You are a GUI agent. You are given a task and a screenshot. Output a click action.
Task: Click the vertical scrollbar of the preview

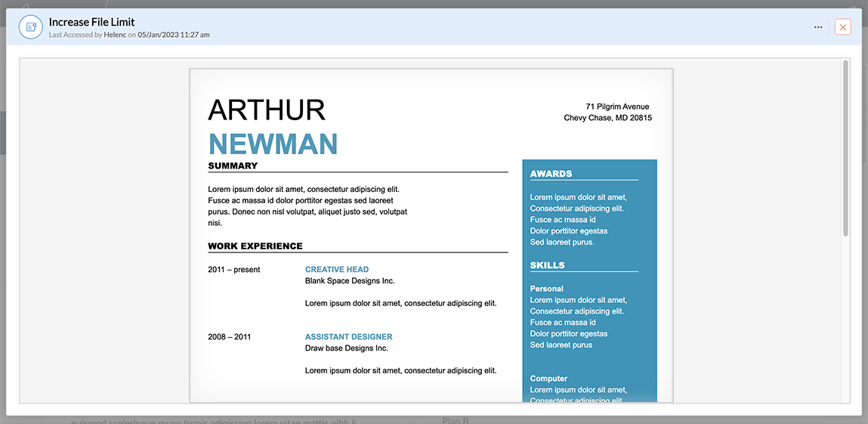click(845, 148)
